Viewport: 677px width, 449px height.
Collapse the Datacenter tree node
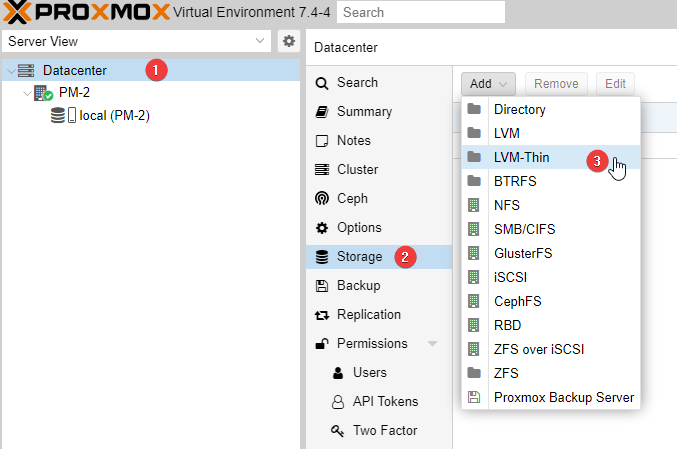click(x=11, y=71)
